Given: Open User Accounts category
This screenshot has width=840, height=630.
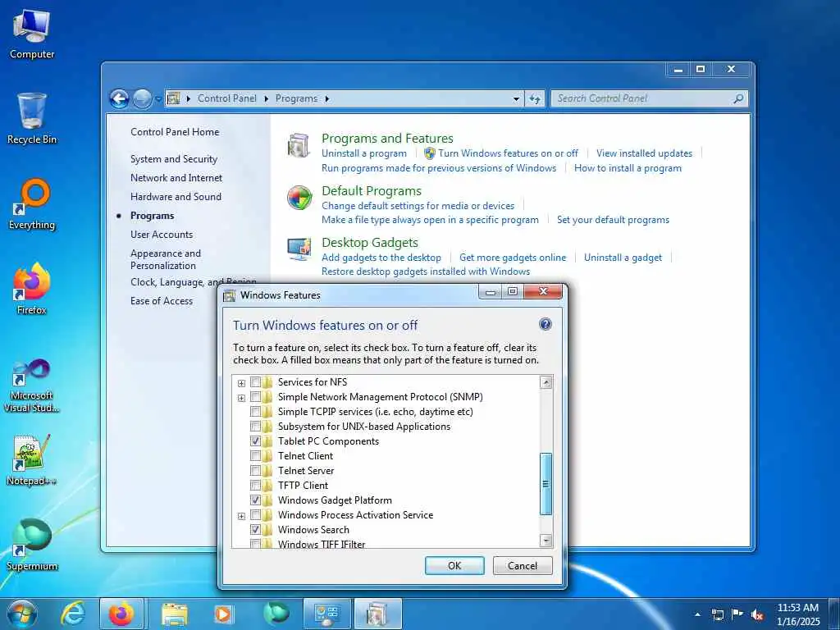Looking at the screenshot, I should pos(162,235).
